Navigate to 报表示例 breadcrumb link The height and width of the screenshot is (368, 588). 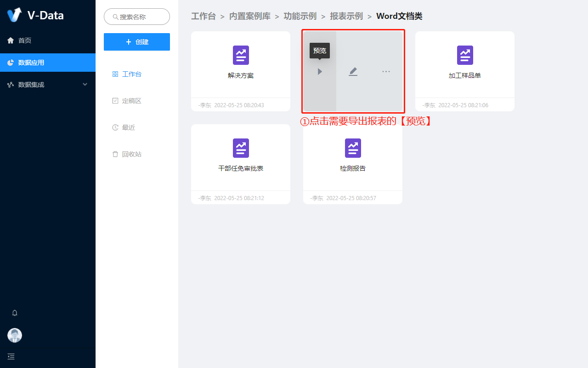click(x=346, y=17)
